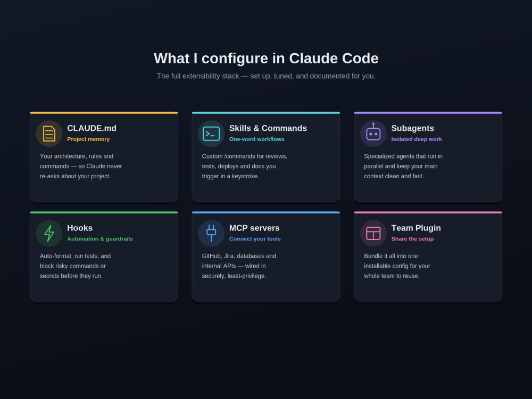Select the Hooks card title
This screenshot has width=532, height=399.
pyautogui.click(x=80, y=228)
